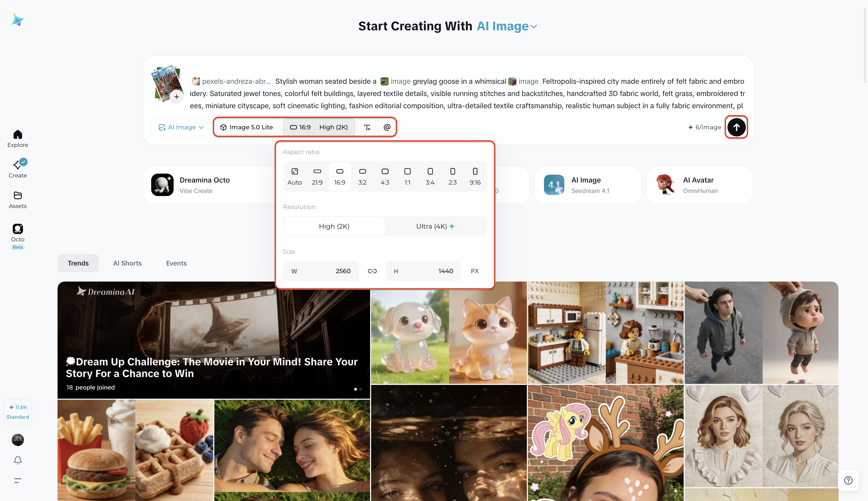Screen dimensions: 868x501
Task: Select the 16:9 aspect ratio option
Action: click(x=340, y=176)
